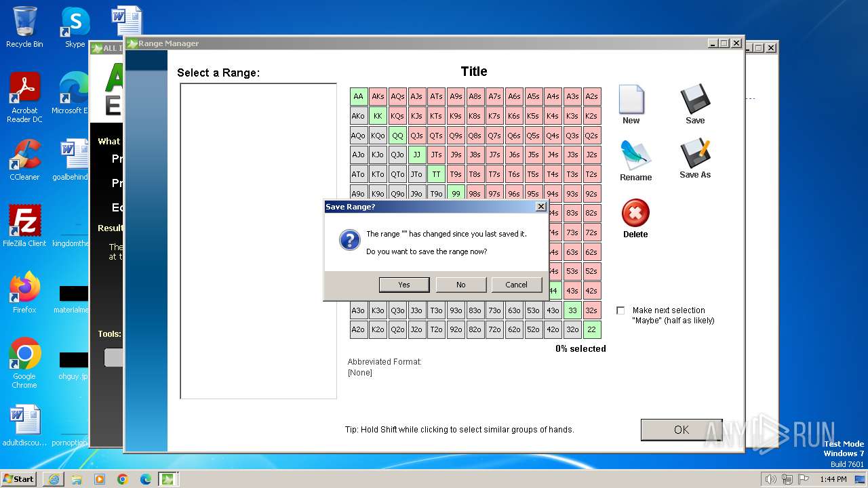Select the JTs hand cell
This screenshot has height=488, width=868.
point(437,155)
